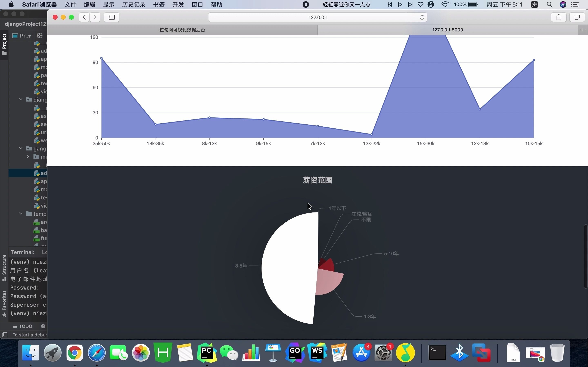
Task: Click the Safari browser refresh icon
Action: [422, 17]
